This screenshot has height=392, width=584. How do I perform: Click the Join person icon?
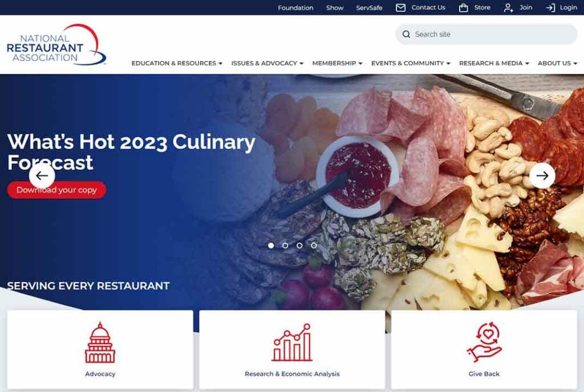click(x=508, y=8)
